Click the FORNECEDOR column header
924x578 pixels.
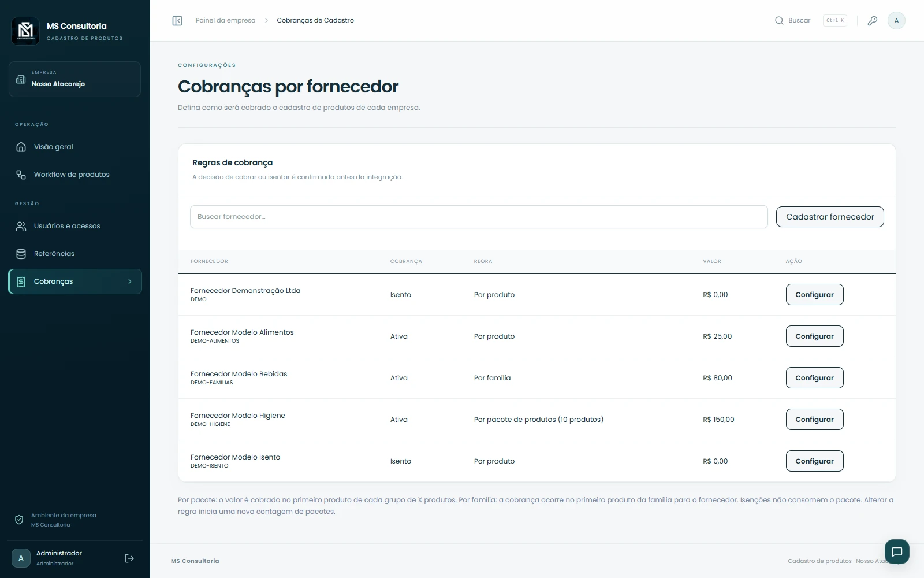point(209,261)
